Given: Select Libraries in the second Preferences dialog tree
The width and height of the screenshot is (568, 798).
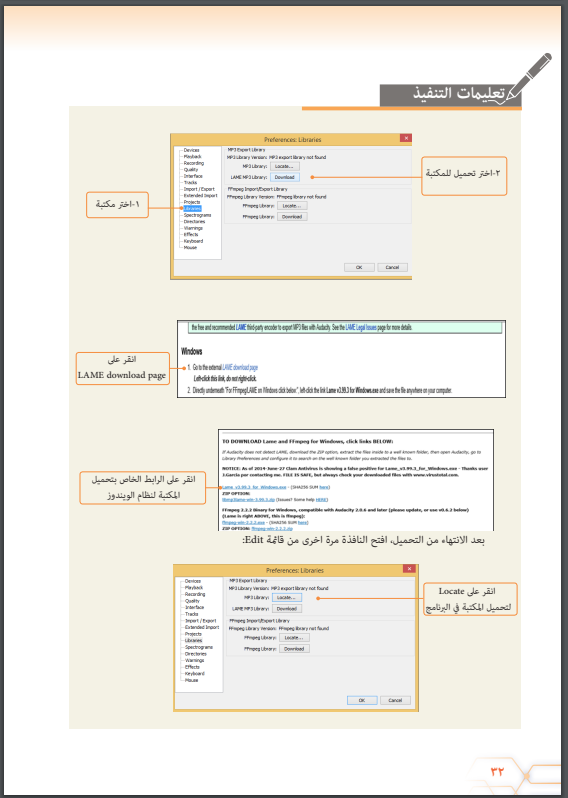Looking at the screenshot, I should click(x=193, y=640).
